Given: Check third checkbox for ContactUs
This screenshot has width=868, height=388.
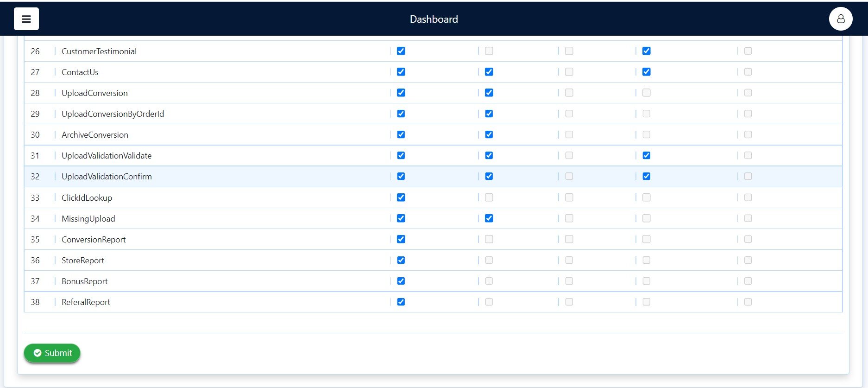Looking at the screenshot, I should (x=569, y=72).
